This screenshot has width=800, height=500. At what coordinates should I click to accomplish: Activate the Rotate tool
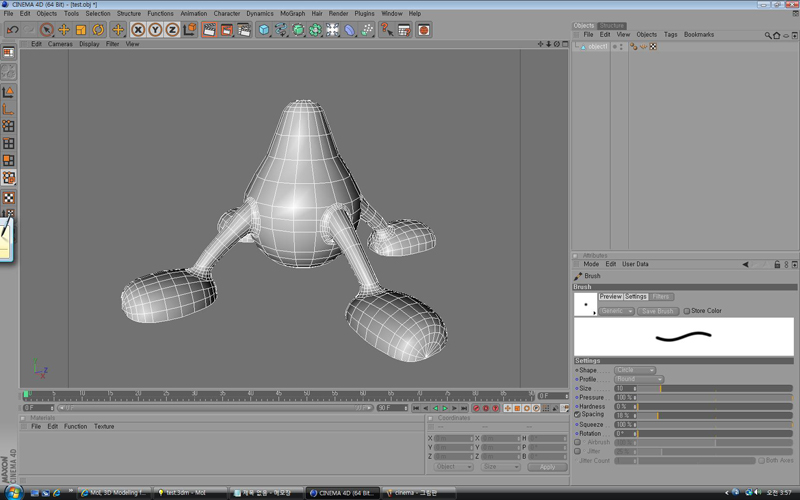98,30
